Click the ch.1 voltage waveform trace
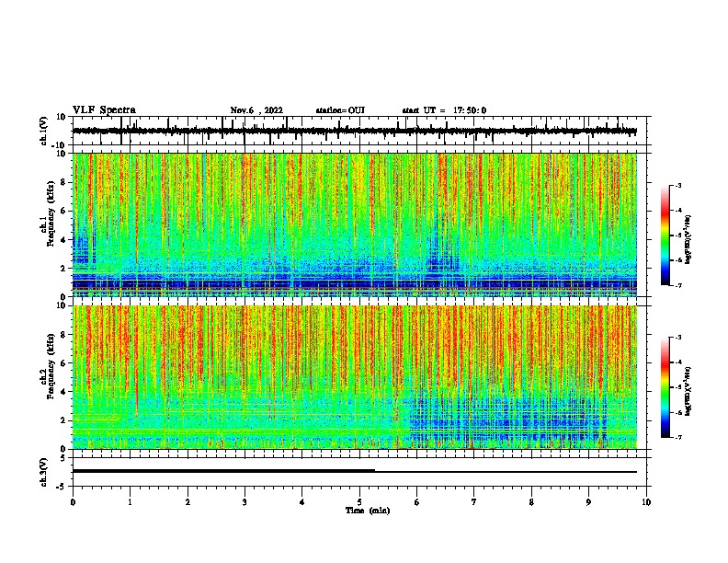Viewport: 728px width, 563px height. [x=355, y=131]
